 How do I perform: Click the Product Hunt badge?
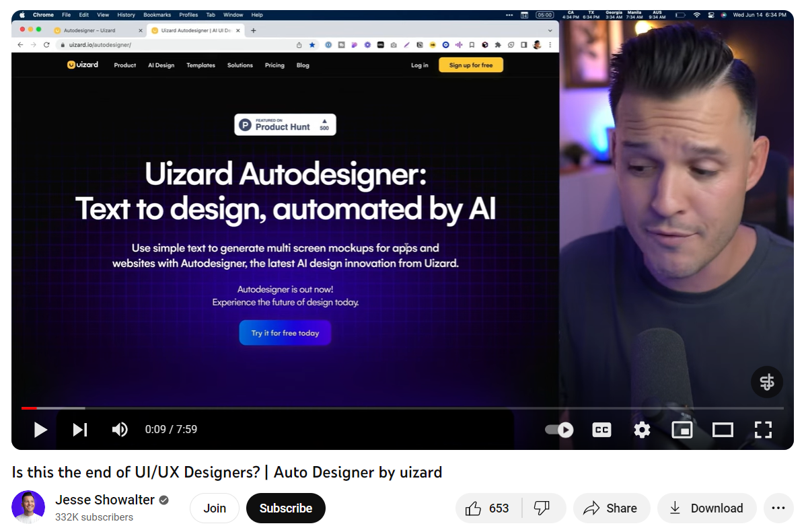pos(285,124)
